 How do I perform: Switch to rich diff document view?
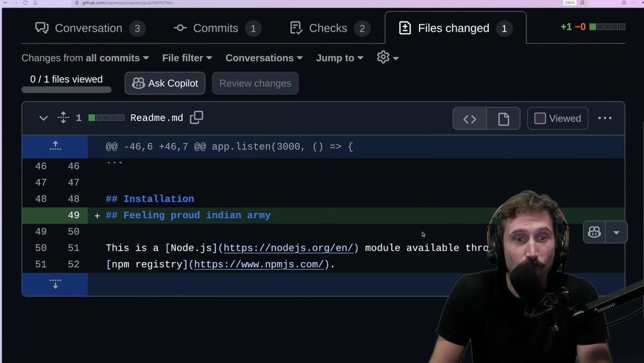(x=503, y=118)
